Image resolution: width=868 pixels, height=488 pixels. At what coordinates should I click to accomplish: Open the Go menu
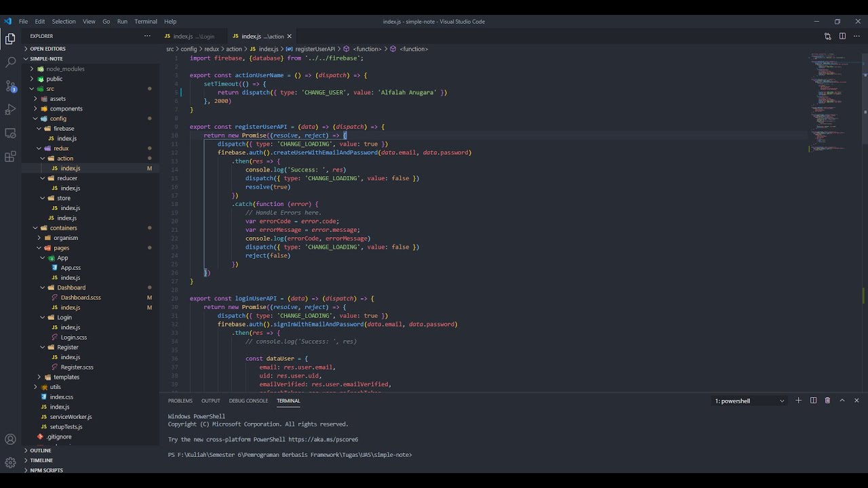click(106, 22)
